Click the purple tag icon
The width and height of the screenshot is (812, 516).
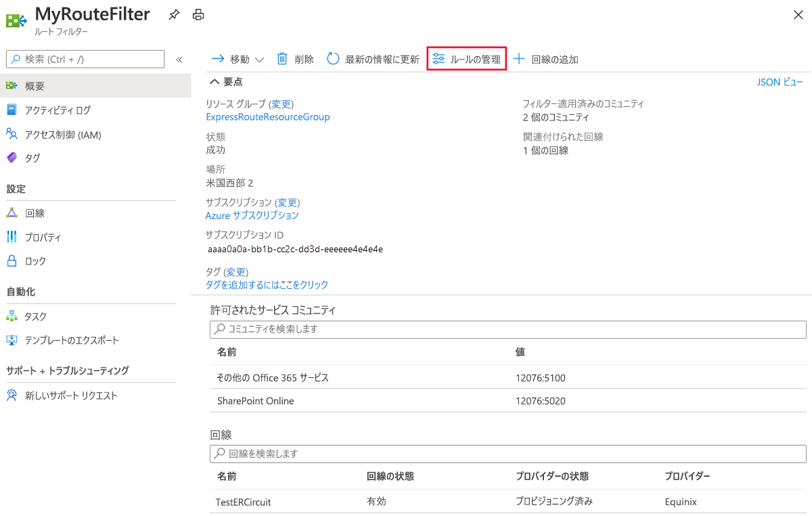(12, 158)
